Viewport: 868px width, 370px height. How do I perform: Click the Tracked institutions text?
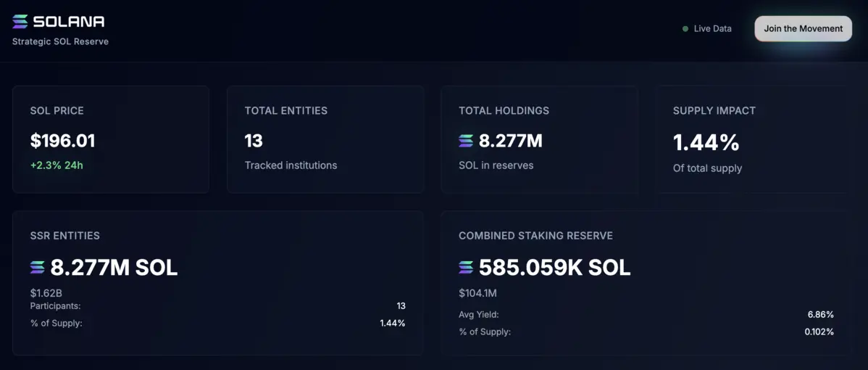[x=291, y=165]
